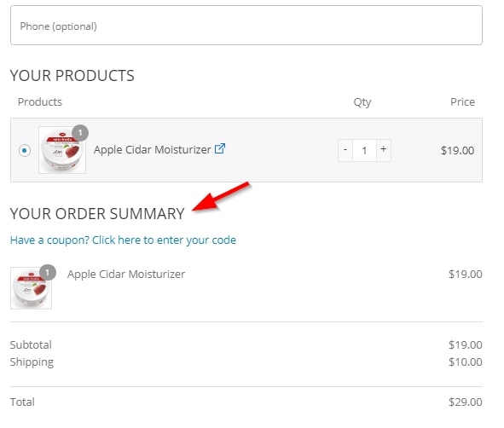
Task: Click the Price column header
Action: tap(462, 101)
